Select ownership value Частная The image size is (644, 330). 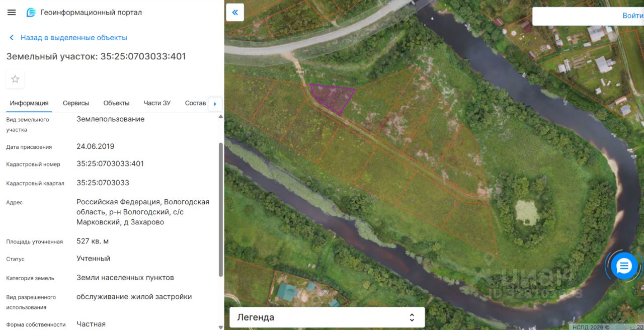[91, 324]
